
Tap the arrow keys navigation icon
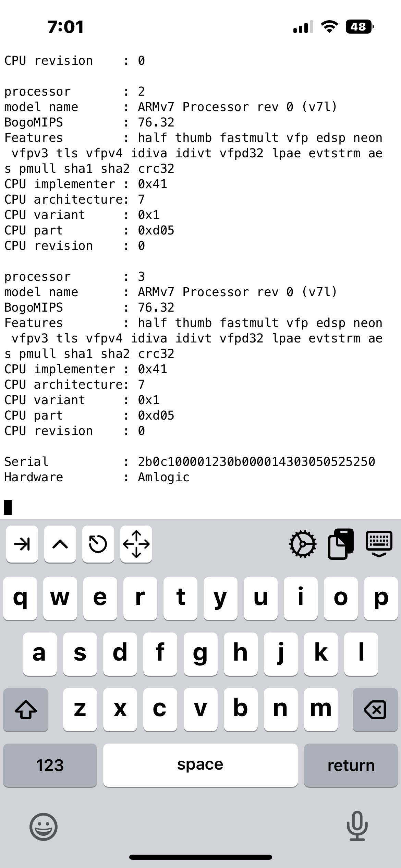tap(136, 544)
